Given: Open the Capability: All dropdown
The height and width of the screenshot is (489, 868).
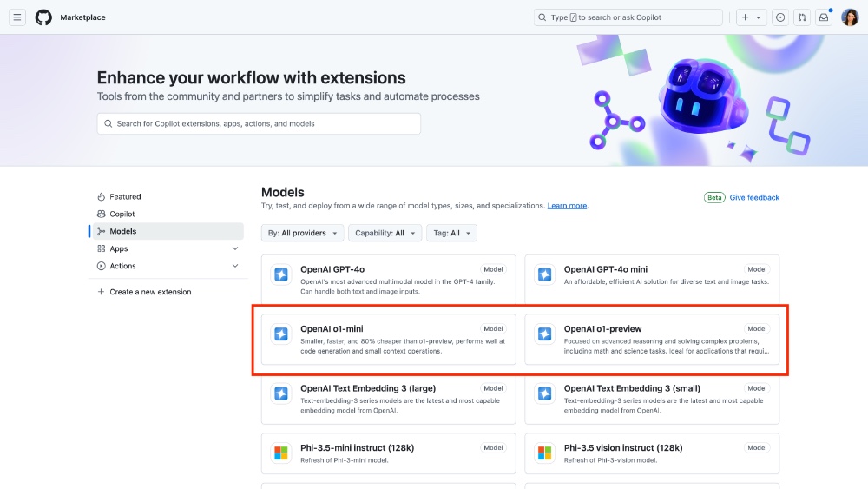Looking at the screenshot, I should coord(385,233).
